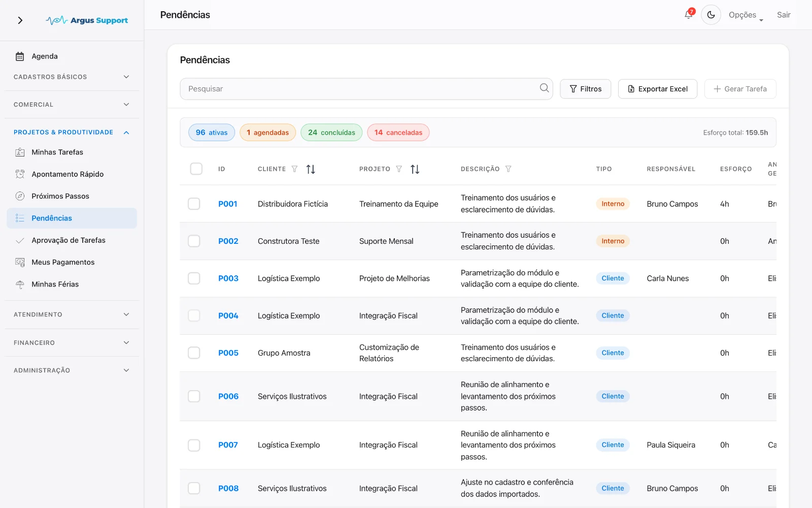812x508 pixels.
Task: Log out using Sair
Action: pyautogui.click(x=784, y=15)
